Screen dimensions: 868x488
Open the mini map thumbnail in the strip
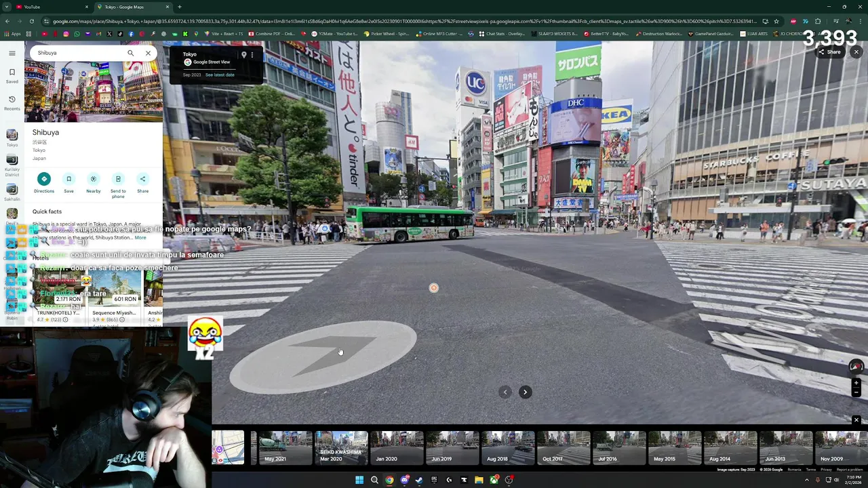(x=228, y=447)
